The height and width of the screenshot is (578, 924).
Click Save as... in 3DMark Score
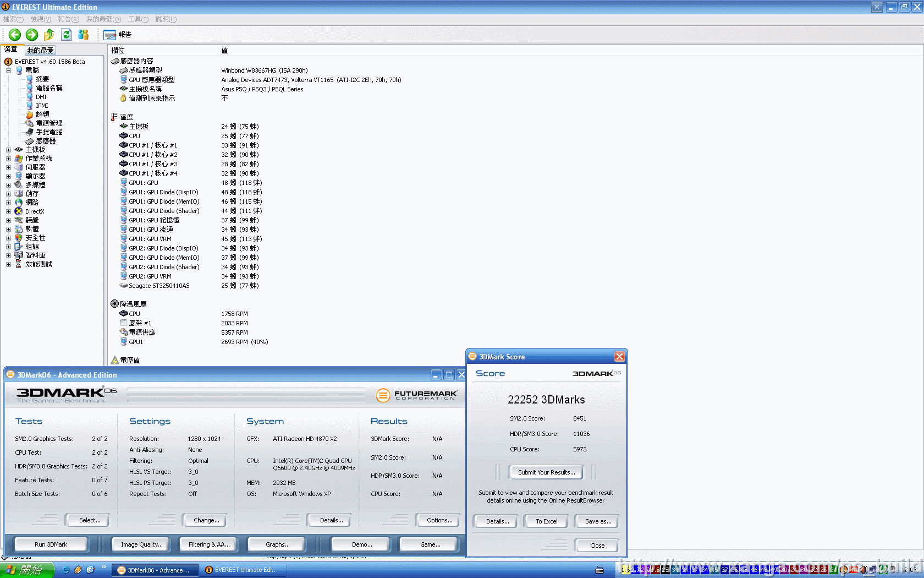point(598,521)
